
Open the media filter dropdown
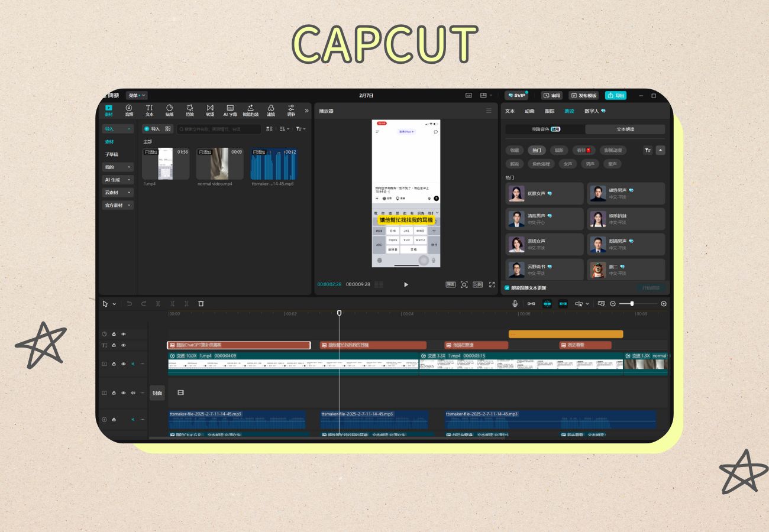point(301,129)
